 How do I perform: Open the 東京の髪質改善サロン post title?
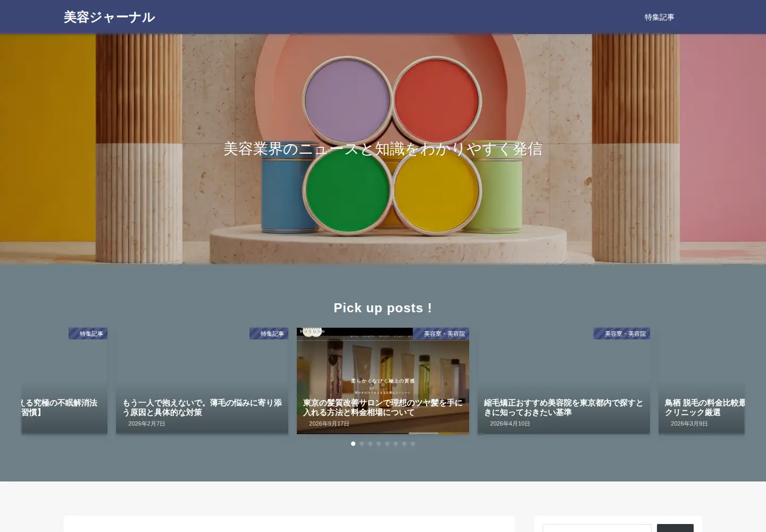coord(383,408)
